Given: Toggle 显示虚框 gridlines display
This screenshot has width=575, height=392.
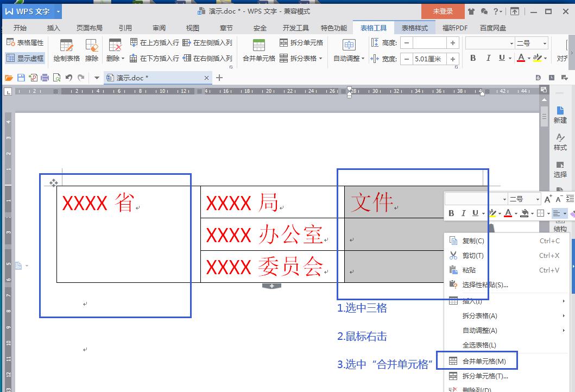Looking at the screenshot, I should coord(25,58).
